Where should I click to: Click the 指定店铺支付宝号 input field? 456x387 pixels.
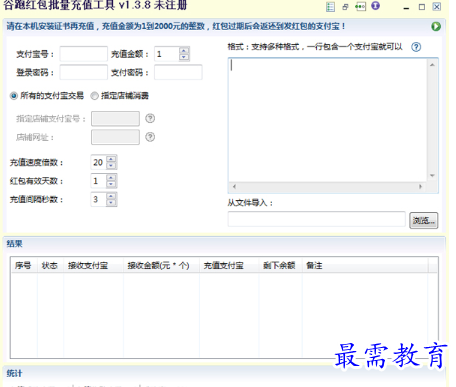click(115, 119)
